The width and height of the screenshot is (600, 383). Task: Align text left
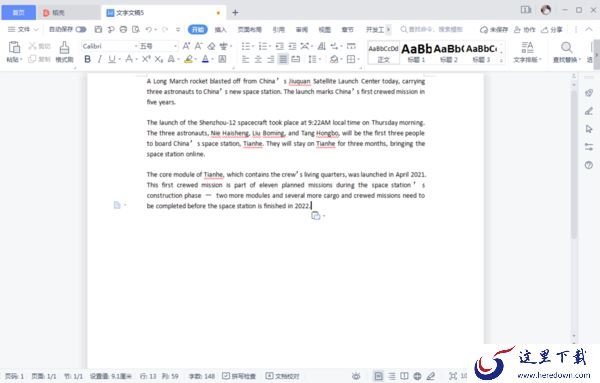point(246,59)
